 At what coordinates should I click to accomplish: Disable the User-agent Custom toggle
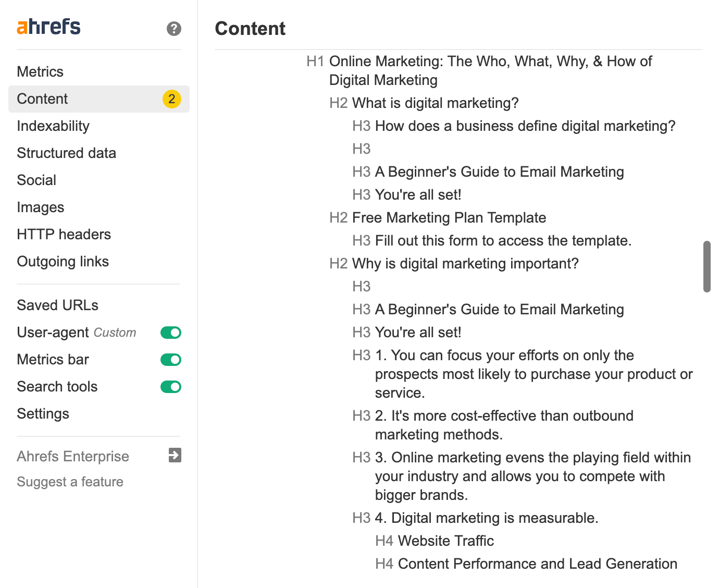170,332
